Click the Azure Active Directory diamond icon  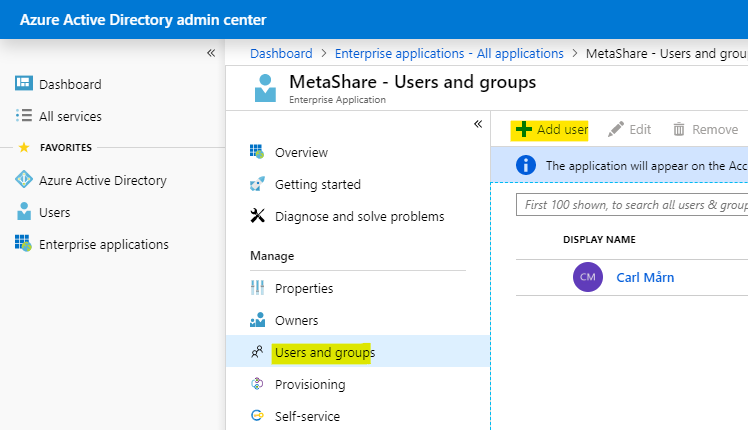click(x=24, y=179)
